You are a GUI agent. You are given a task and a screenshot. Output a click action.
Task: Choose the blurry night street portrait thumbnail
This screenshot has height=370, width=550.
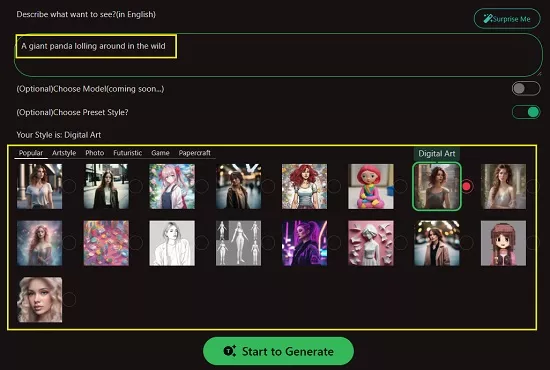pyautogui.click(x=239, y=186)
